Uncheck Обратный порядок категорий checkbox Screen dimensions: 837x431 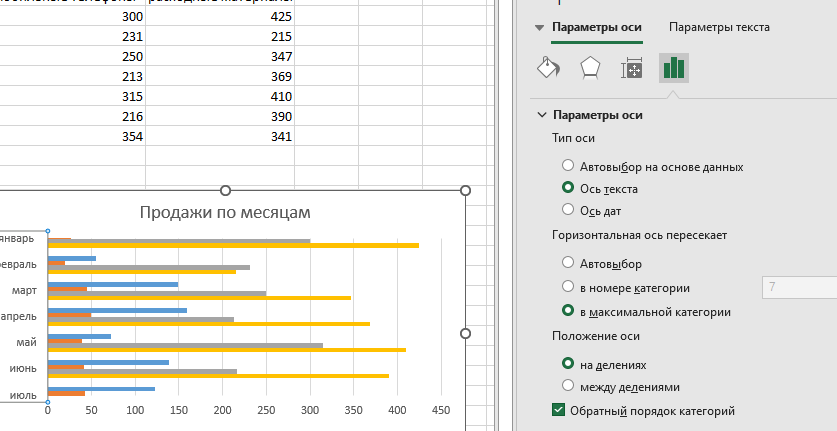point(559,410)
